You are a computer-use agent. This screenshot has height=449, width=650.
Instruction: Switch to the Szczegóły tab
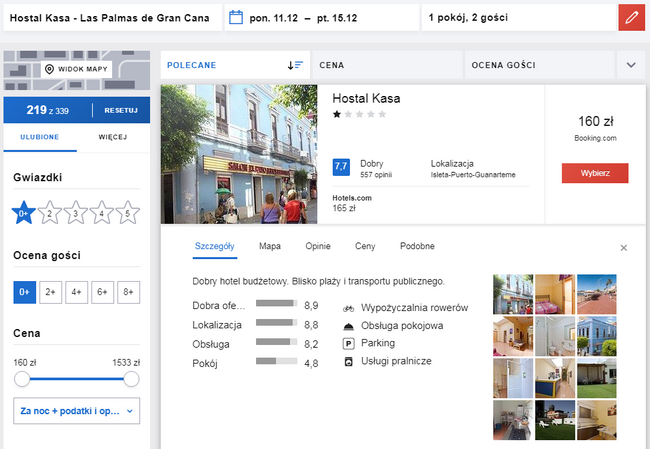[215, 246]
